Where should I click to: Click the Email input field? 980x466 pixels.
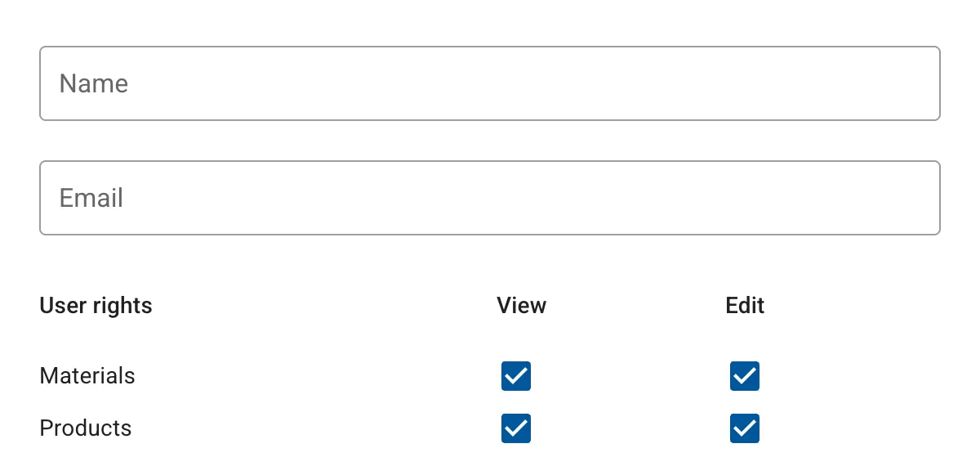[490, 198]
